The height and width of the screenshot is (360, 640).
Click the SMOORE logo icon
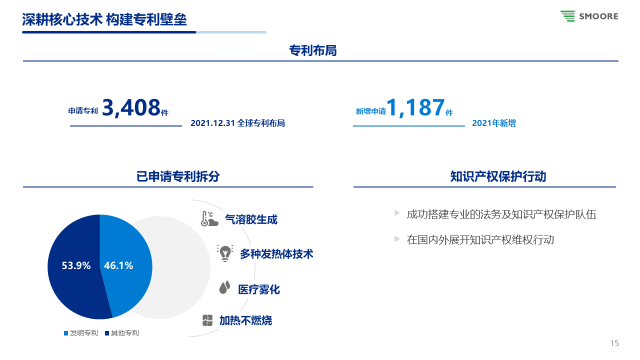tap(568, 16)
